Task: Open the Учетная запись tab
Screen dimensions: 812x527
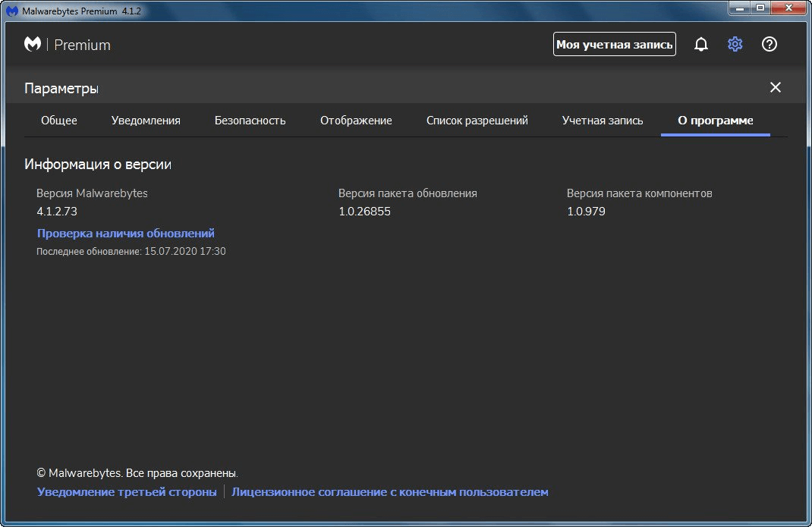Action: (x=603, y=121)
